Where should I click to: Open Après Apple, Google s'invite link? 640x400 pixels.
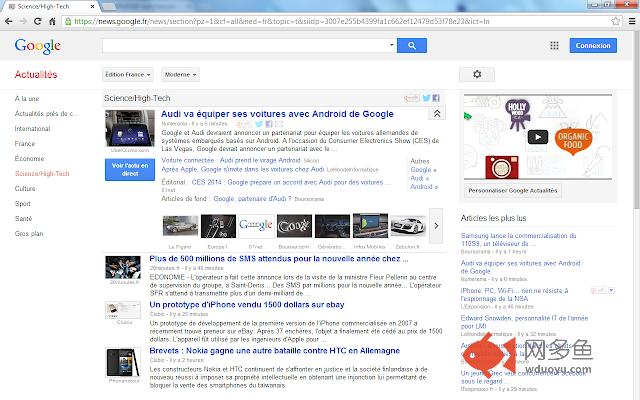click(x=242, y=169)
